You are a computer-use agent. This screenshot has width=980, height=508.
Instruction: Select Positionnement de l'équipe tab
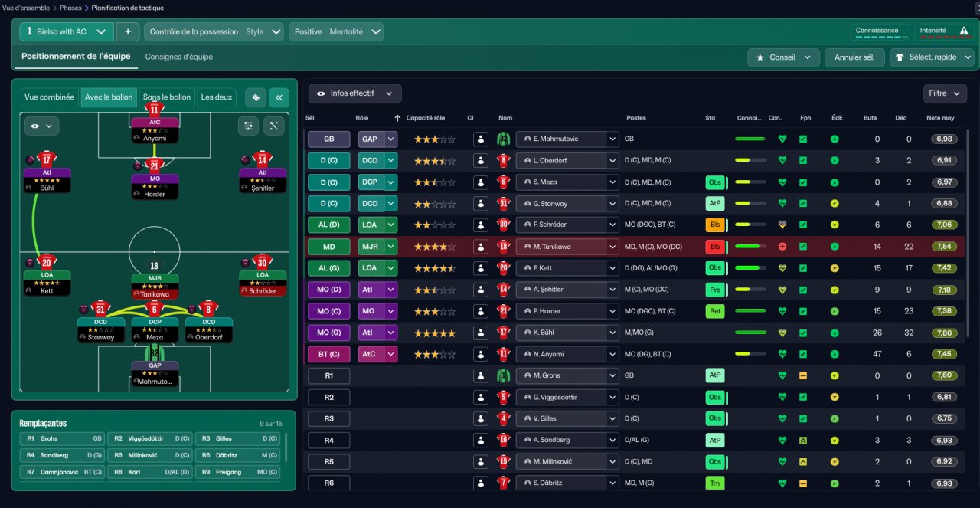[x=76, y=57]
